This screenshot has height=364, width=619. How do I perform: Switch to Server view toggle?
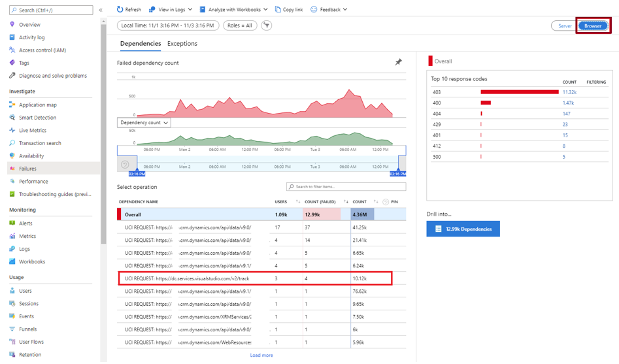point(565,26)
